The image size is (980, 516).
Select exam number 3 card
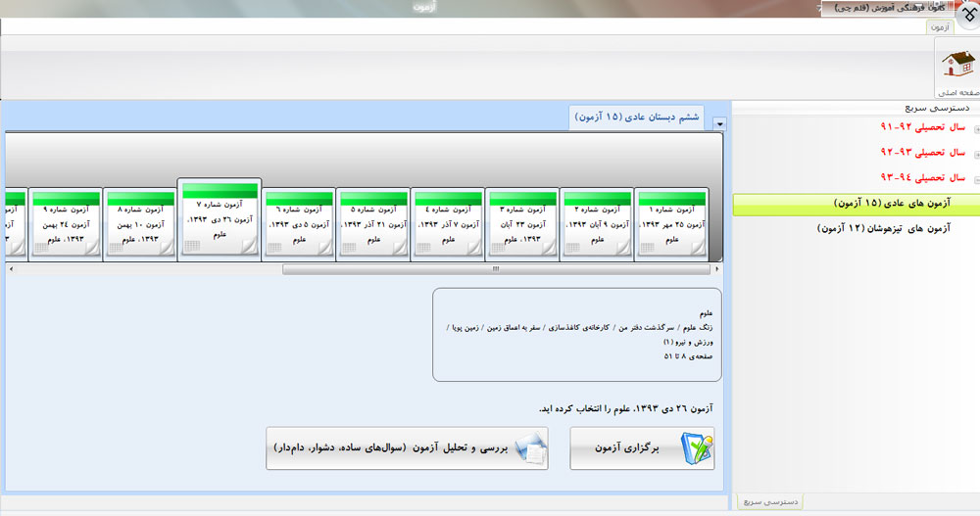523,222
